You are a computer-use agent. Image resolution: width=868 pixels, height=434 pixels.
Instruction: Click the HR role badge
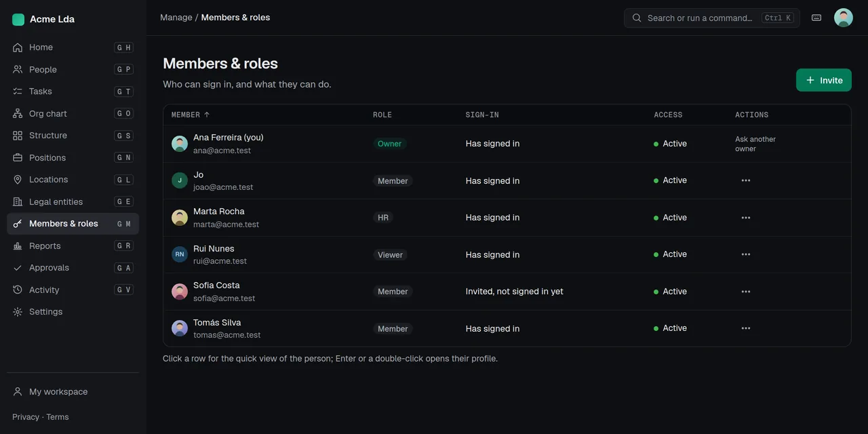[383, 218]
